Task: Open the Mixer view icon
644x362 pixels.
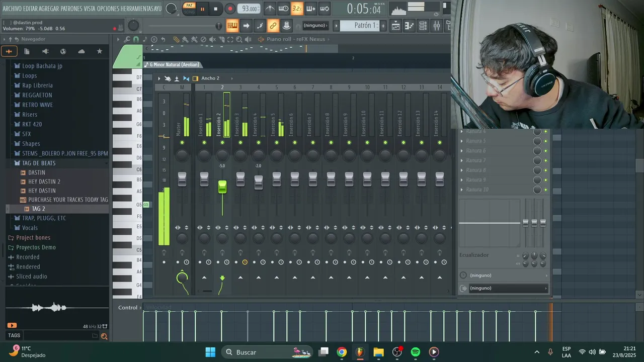Action: pos(437,26)
